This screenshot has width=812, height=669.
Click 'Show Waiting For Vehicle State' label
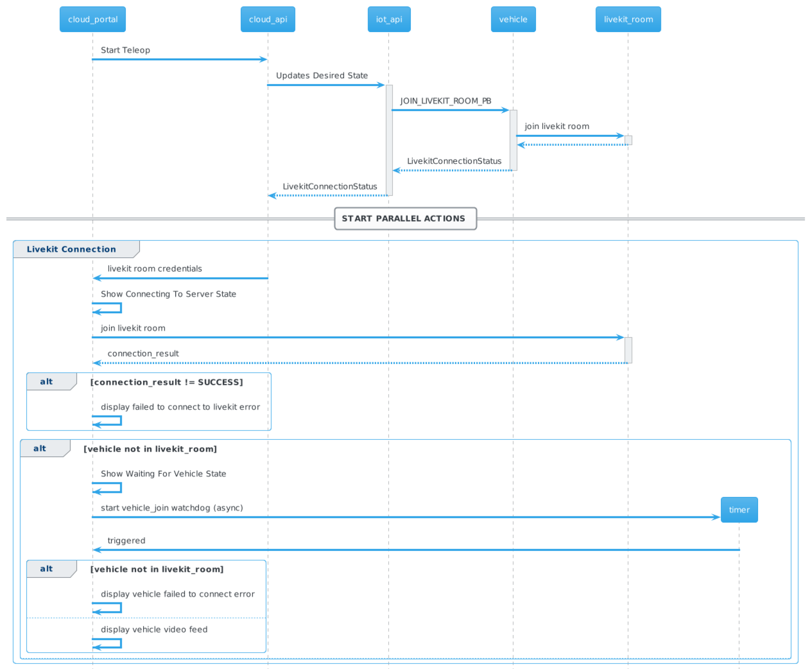[x=163, y=473]
